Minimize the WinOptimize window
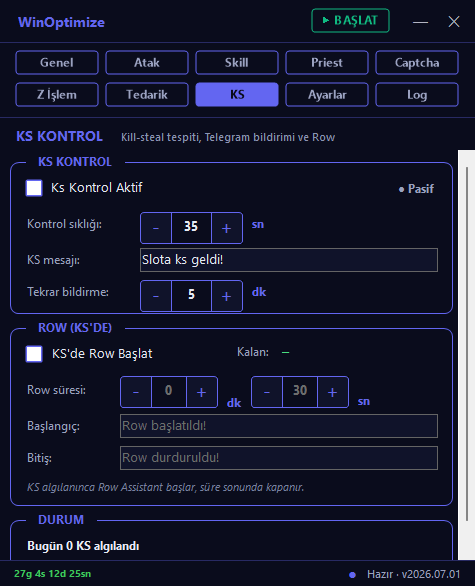 pyautogui.click(x=420, y=22)
